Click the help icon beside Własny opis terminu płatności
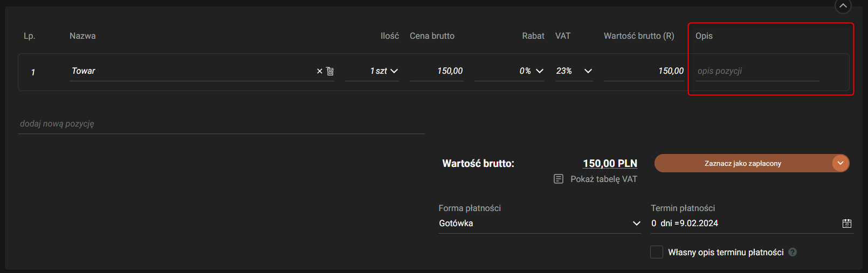868x273 pixels. pyautogui.click(x=793, y=252)
